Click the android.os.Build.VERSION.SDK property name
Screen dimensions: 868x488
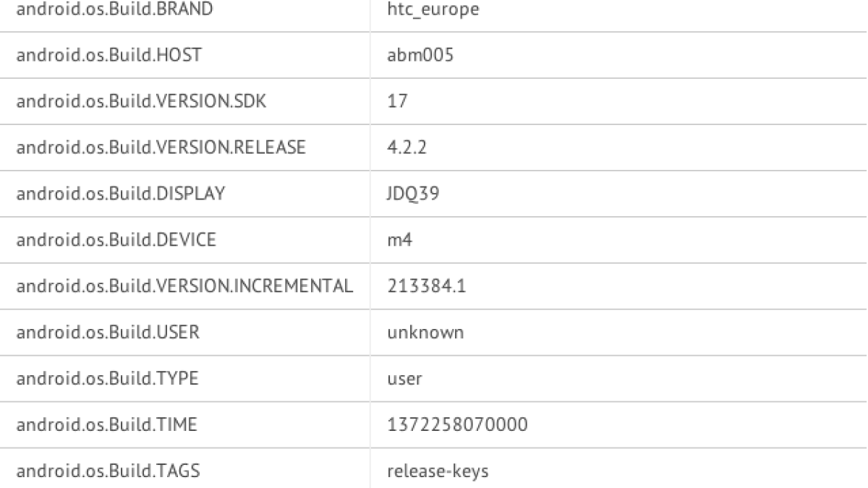(x=141, y=101)
